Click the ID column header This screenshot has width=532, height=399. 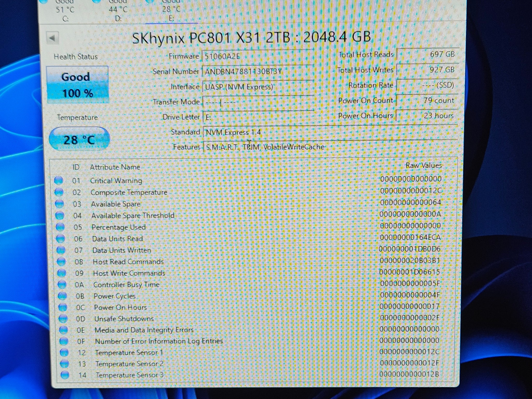pos(76,167)
